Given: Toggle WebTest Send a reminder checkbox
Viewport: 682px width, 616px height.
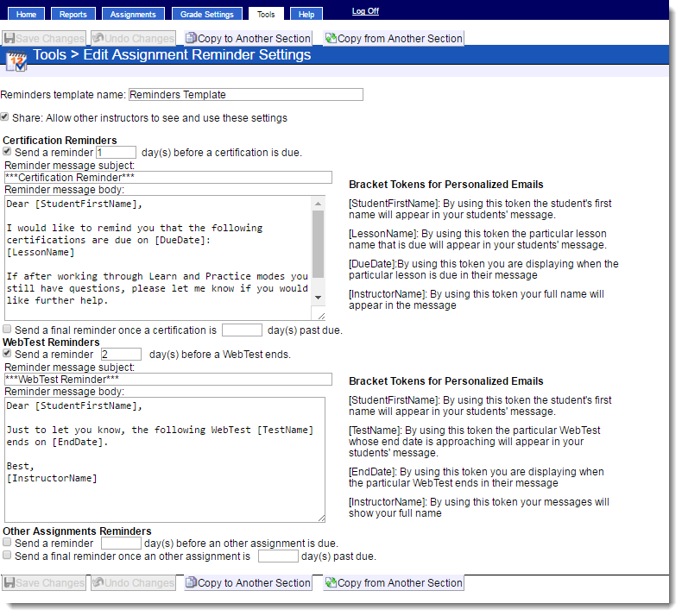Looking at the screenshot, I should (7, 353).
